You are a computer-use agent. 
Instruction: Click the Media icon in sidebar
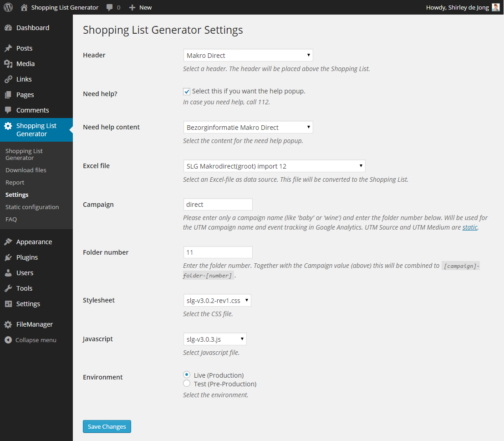click(8, 64)
